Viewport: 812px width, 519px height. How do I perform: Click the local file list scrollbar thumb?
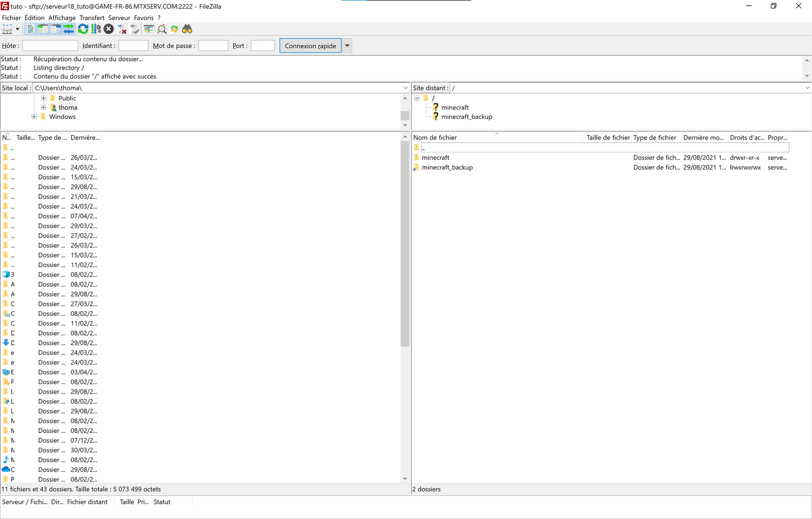coord(405,244)
